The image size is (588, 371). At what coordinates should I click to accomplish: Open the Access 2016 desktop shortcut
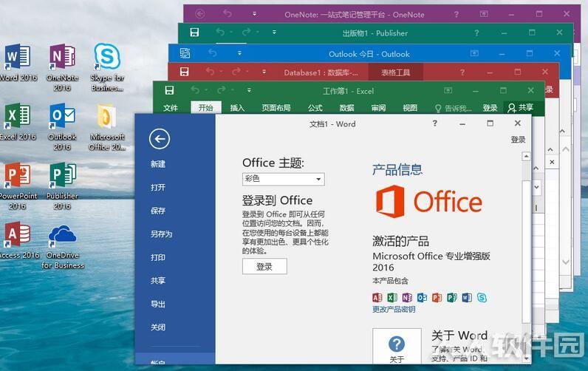coord(18,239)
